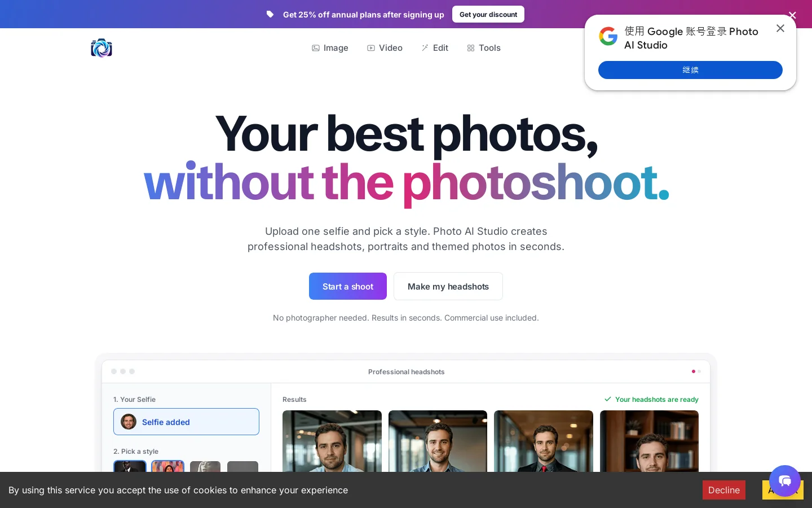The width and height of the screenshot is (812, 508).
Task: Click the "Results" label
Action: [294, 400]
